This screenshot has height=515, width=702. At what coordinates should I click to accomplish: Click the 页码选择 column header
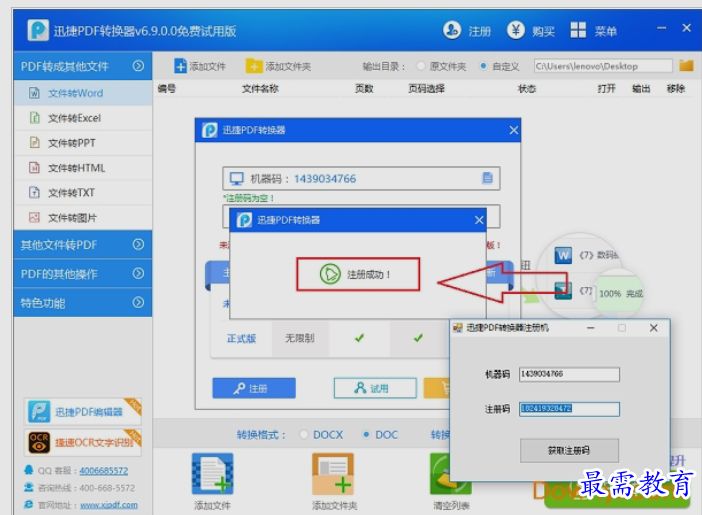click(426, 89)
